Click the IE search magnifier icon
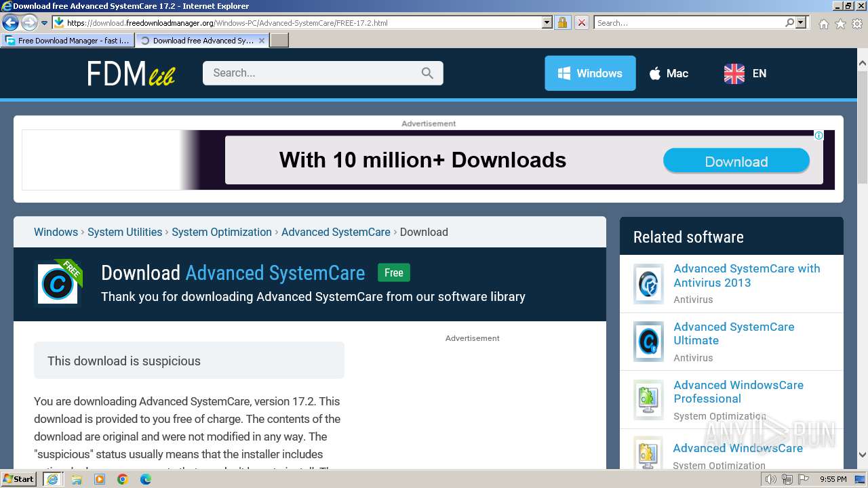This screenshot has height=488, width=868. click(789, 22)
